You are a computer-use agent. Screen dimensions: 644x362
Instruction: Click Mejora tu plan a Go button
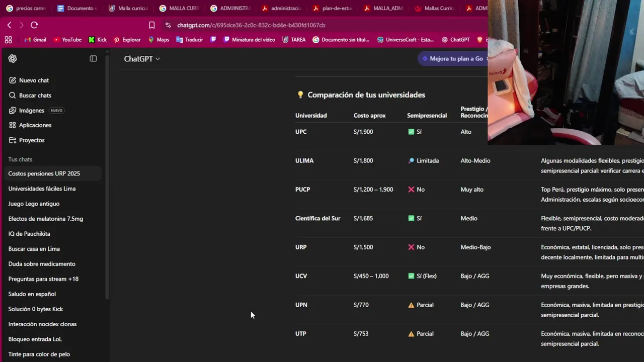[x=453, y=59]
